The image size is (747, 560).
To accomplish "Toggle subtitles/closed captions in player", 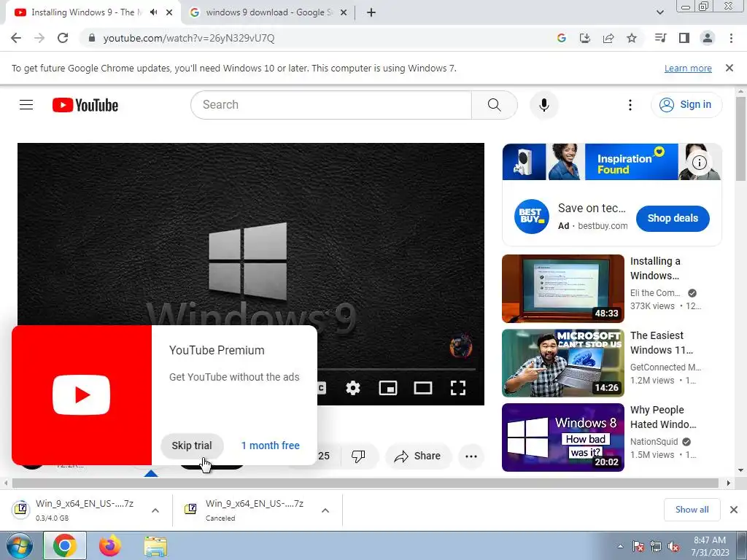I will click(322, 388).
